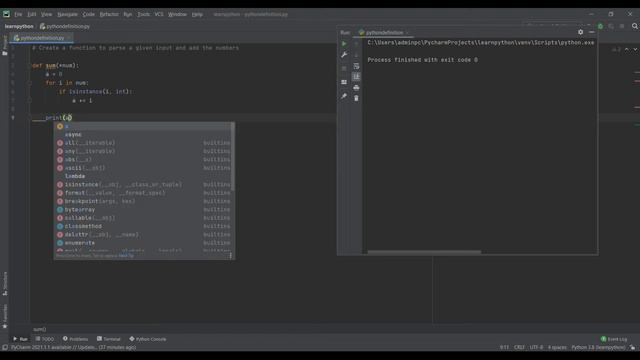This screenshot has width=640, height=360.
Task: Open the Refactor menu
Action: point(109,14)
